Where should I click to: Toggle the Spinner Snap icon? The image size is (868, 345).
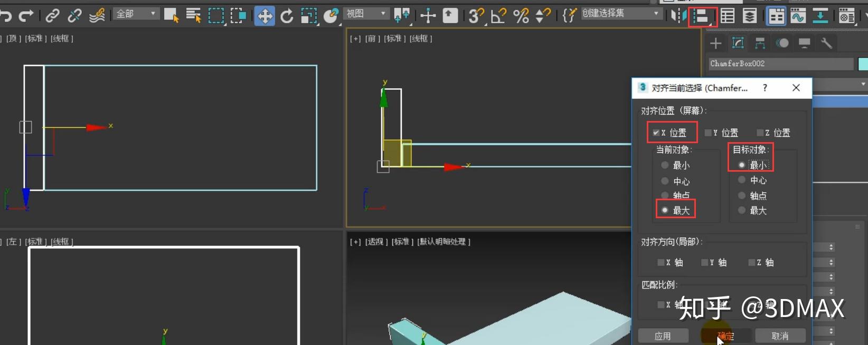543,16
